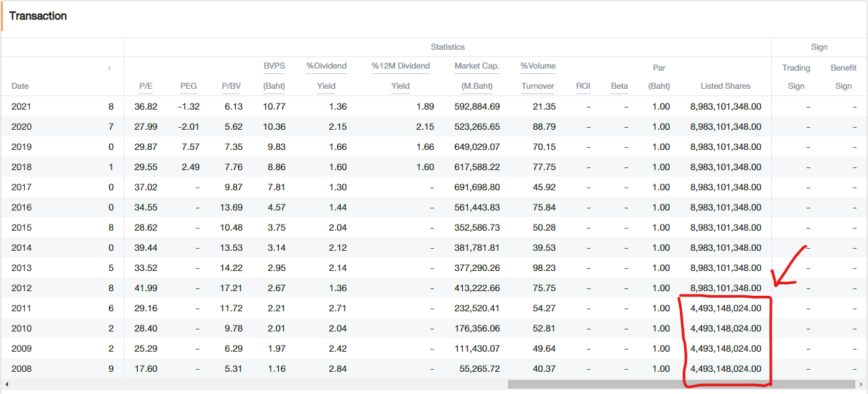Image resolution: width=868 pixels, height=394 pixels.
Task: Select the P/BV column header
Action: click(x=231, y=86)
